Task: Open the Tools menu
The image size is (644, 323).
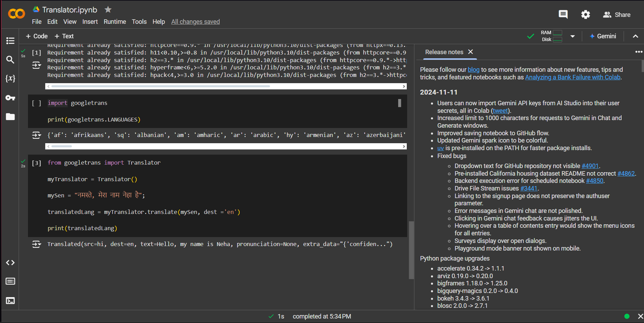Action: (x=139, y=22)
